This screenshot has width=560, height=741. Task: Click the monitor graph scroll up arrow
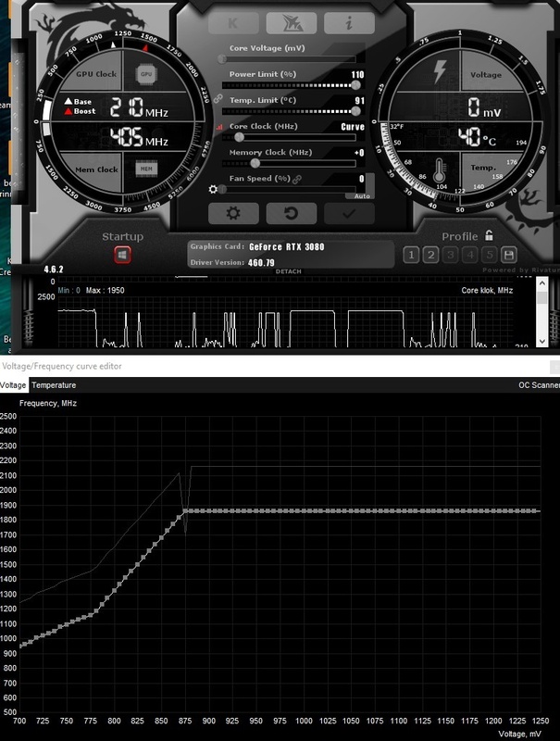pyautogui.click(x=542, y=283)
